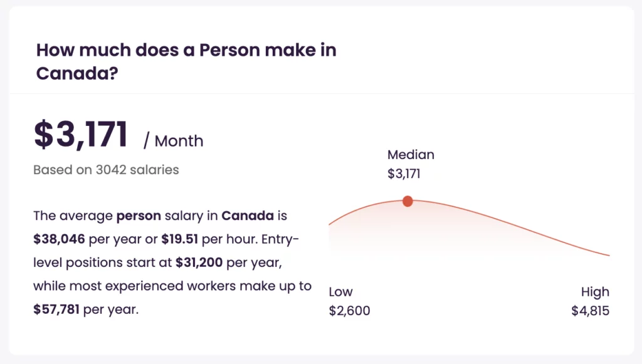The image size is (642, 364).
Task: Click the $4,815 high salary value
Action: click(x=591, y=311)
